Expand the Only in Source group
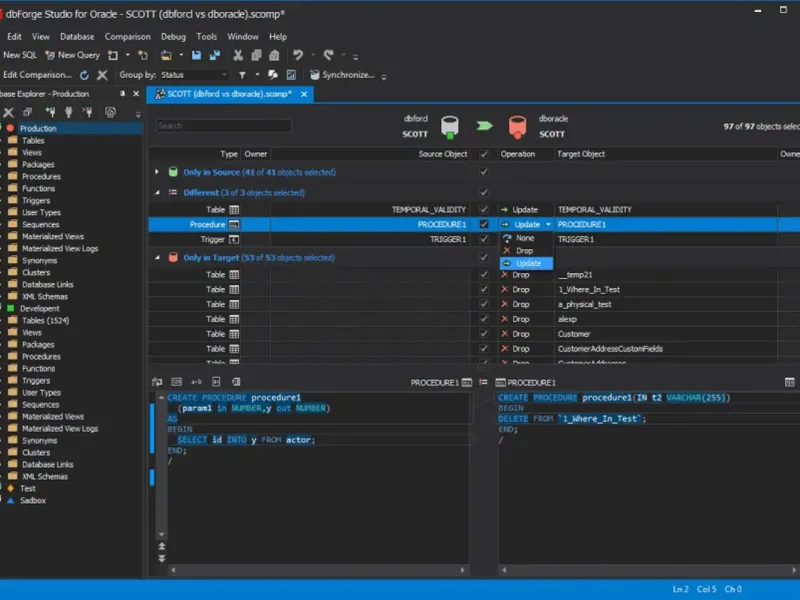The height and width of the screenshot is (600, 800). [x=157, y=172]
